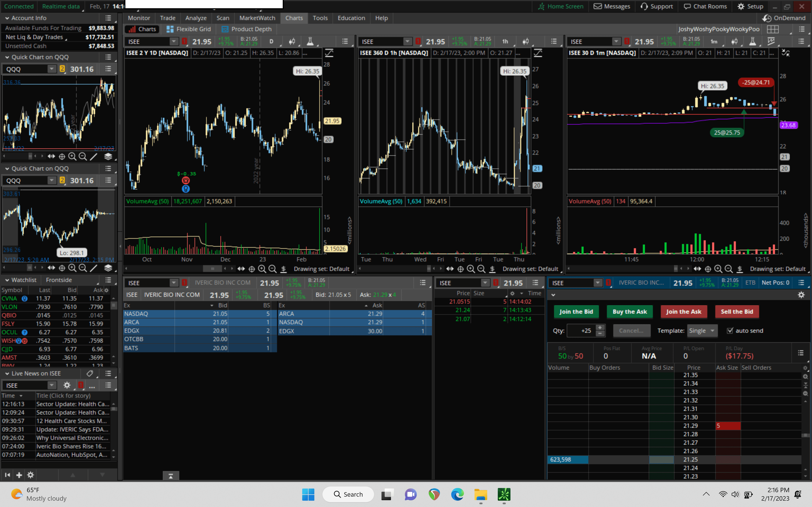812x507 pixels.
Task: Open chart settings candle icon on 1h chart
Action: tap(525, 42)
